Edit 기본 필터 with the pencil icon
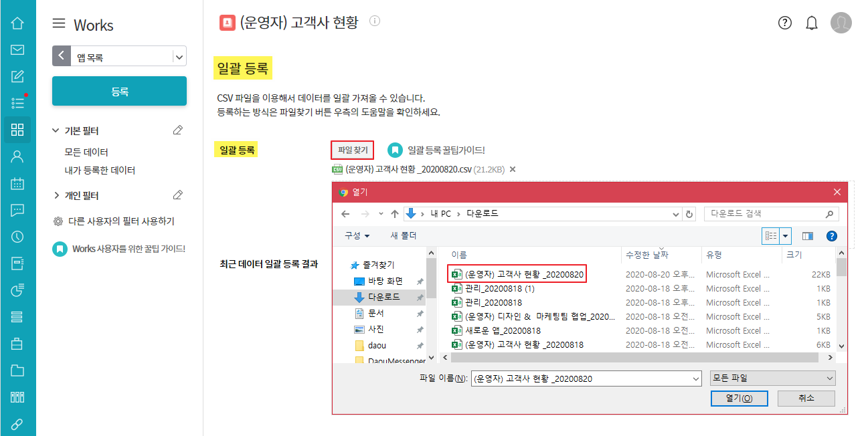 pyautogui.click(x=177, y=130)
